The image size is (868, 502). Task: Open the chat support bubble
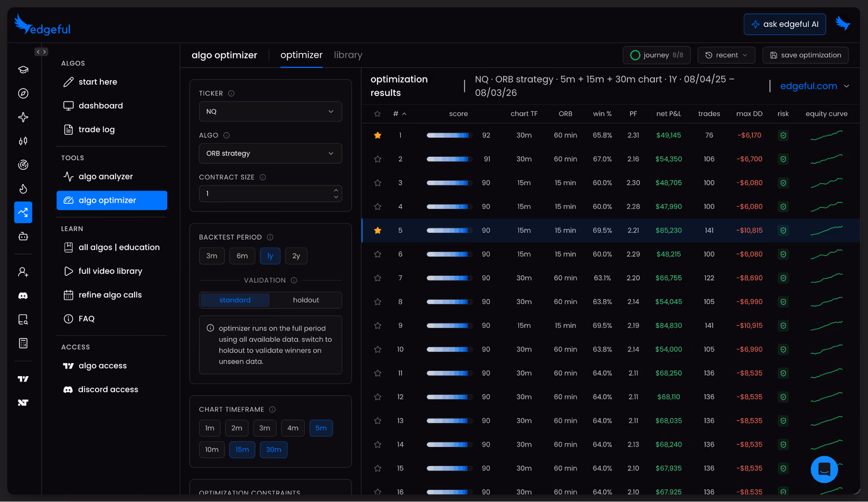pos(824,469)
